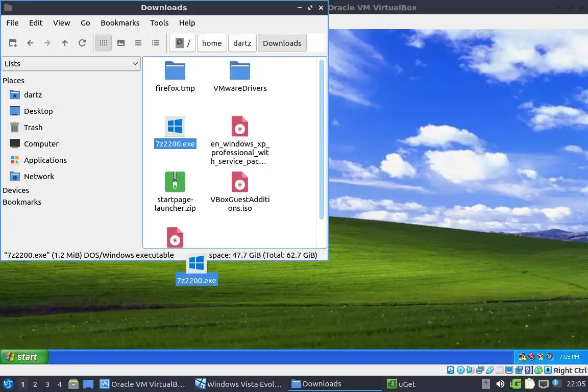Go up to parent folder
Image resolution: width=588 pixels, height=392 pixels.
[64, 43]
